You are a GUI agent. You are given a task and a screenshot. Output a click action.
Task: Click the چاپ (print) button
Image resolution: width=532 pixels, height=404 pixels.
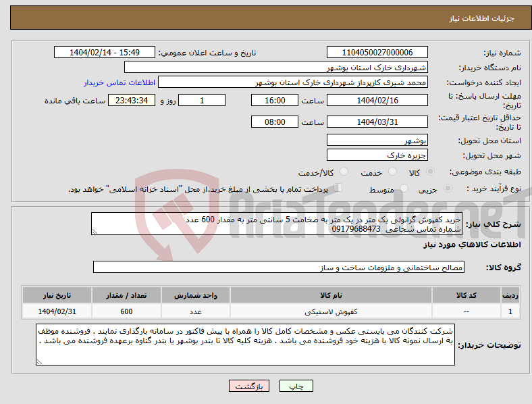[296, 386]
